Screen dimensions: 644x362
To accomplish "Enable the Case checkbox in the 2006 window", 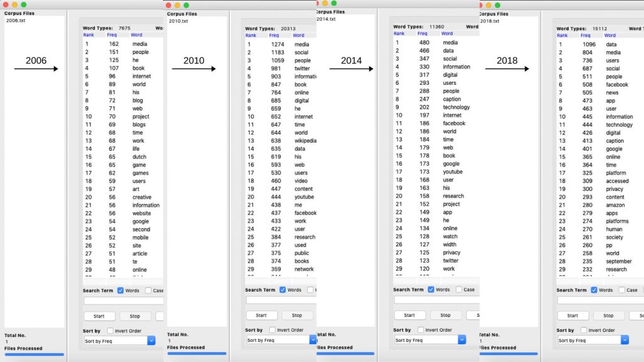I will click(148, 290).
